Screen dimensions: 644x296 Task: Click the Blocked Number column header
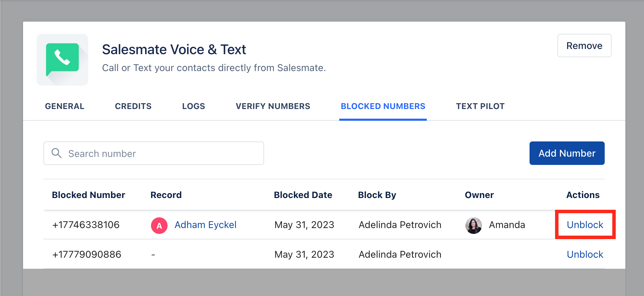(89, 195)
